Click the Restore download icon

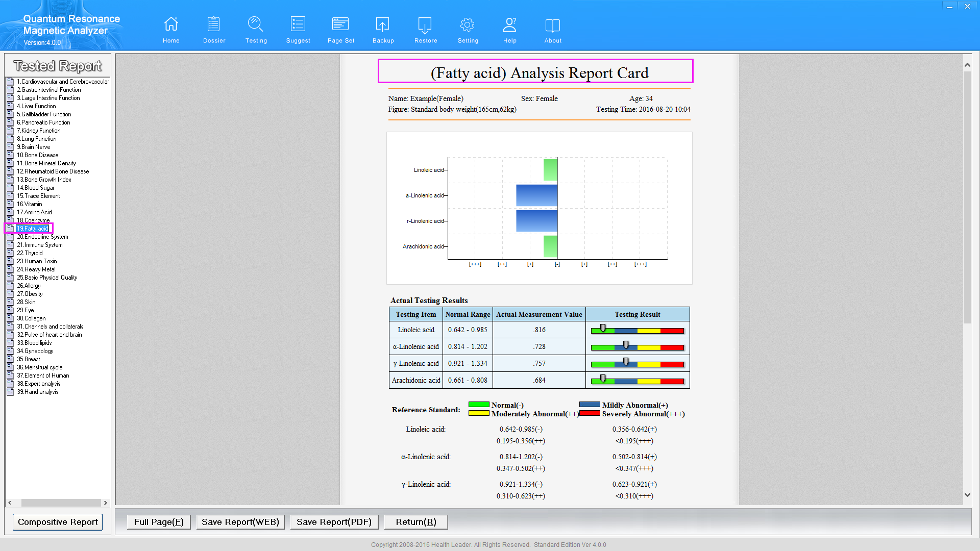click(x=425, y=25)
